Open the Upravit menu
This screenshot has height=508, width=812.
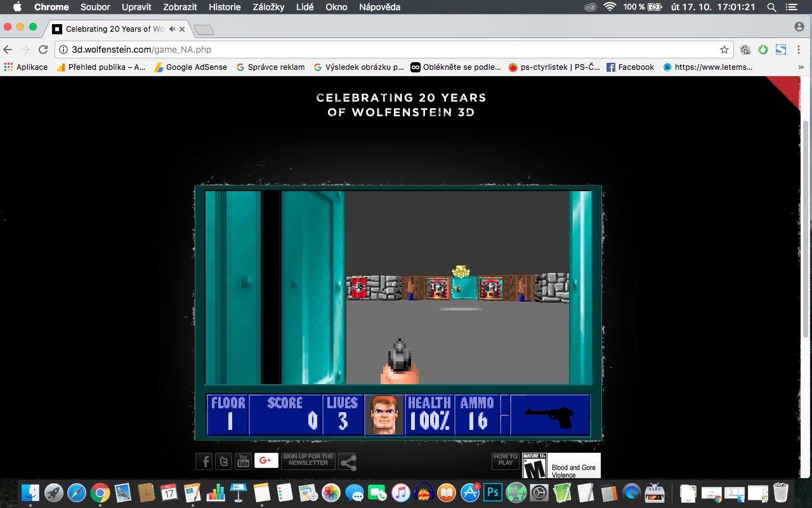point(138,7)
